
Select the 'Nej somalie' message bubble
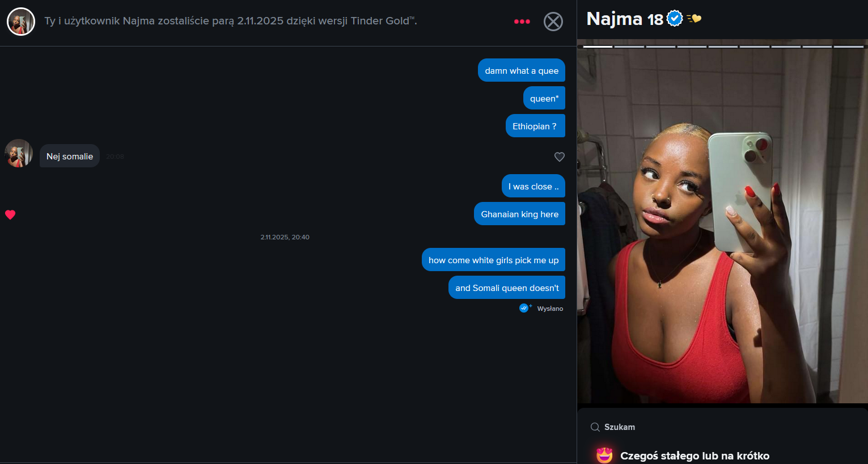[70, 156]
